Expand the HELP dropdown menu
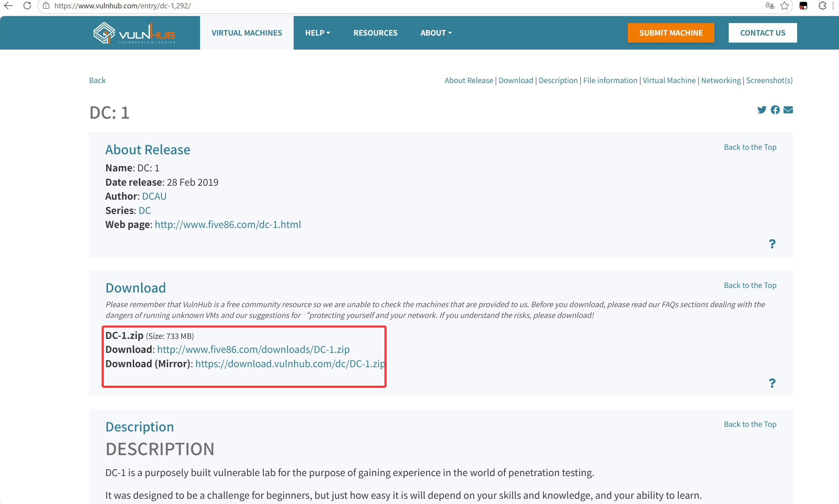Viewport: 839px width, 504px height. [317, 33]
